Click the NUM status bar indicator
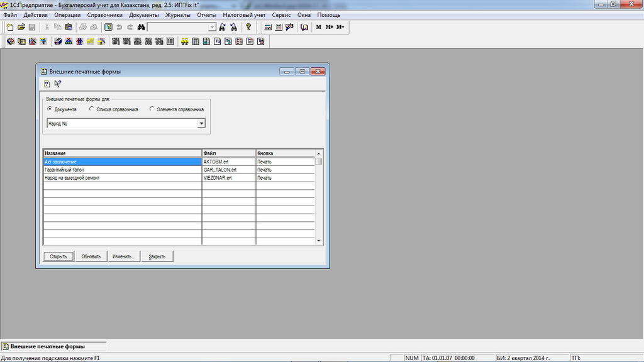Screen dimensions: 644x362 tap(412, 358)
